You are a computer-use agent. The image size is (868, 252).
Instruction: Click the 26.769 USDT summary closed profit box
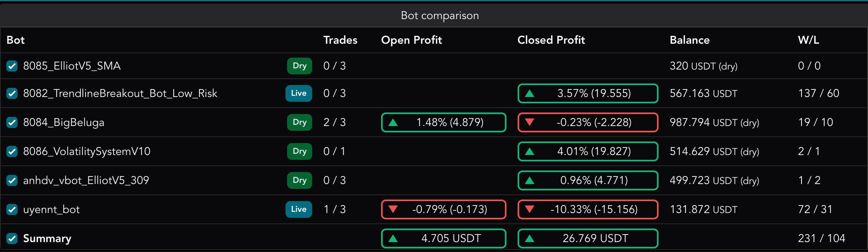coord(588,238)
